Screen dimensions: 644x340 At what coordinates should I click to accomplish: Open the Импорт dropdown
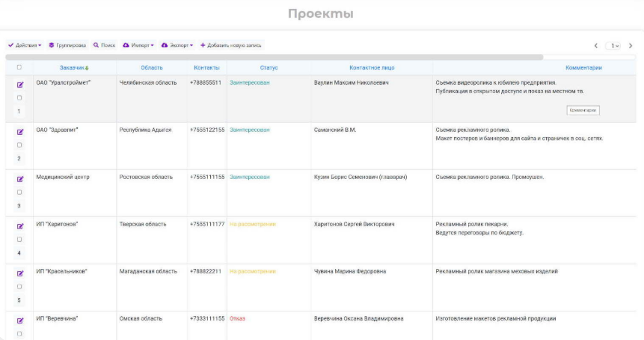[138, 45]
